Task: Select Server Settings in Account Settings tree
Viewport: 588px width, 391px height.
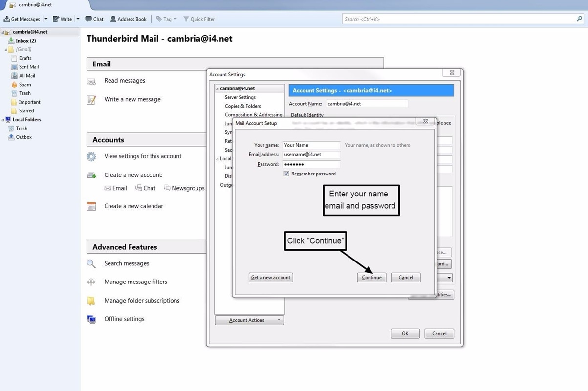Action: click(x=240, y=97)
